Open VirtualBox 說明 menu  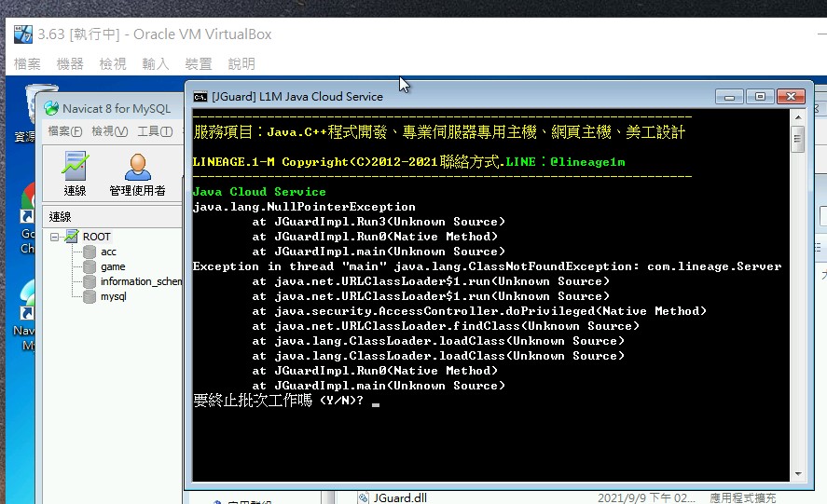click(x=241, y=63)
